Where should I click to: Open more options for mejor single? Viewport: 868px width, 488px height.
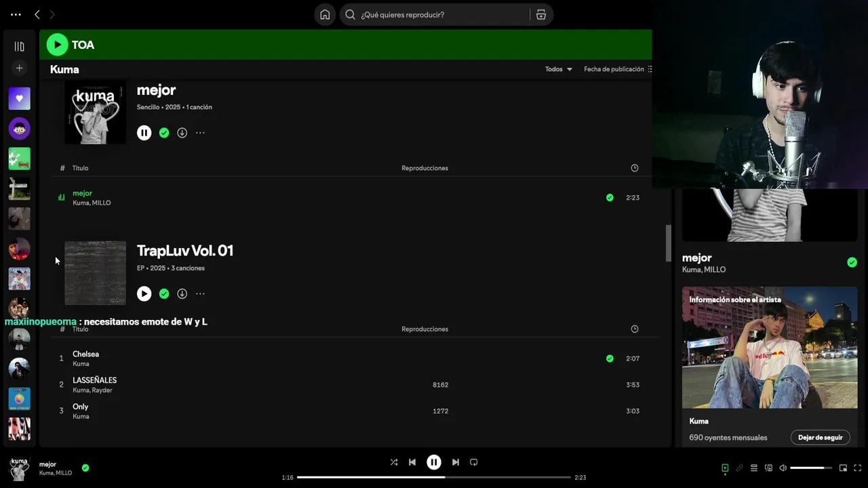(x=200, y=133)
